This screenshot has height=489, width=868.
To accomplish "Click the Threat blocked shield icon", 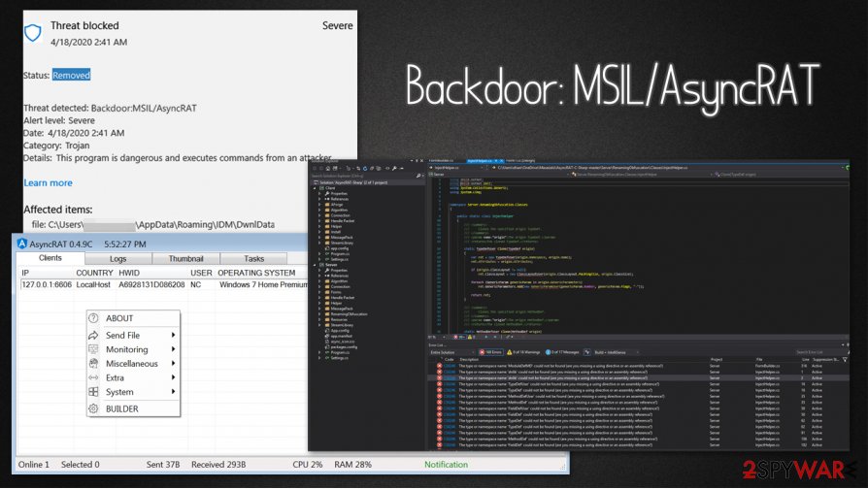I will pos(33,33).
